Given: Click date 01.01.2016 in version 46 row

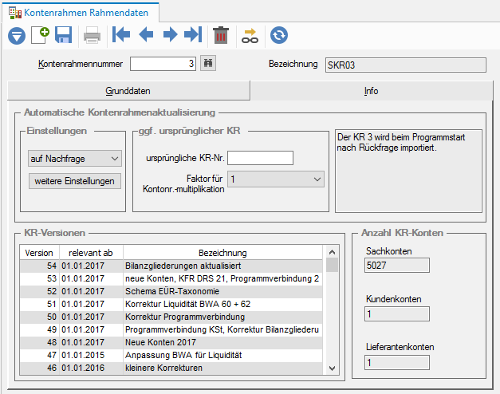Looking at the screenshot, I should [x=83, y=368].
